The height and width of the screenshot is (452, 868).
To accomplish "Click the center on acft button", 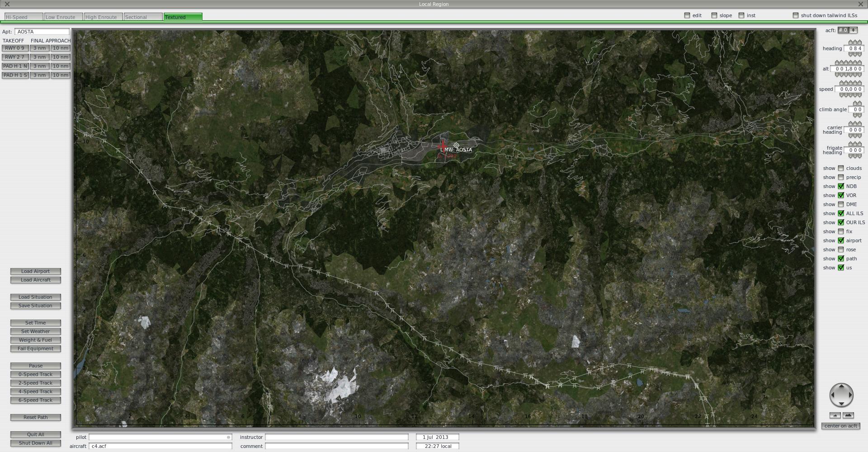I will [840, 426].
